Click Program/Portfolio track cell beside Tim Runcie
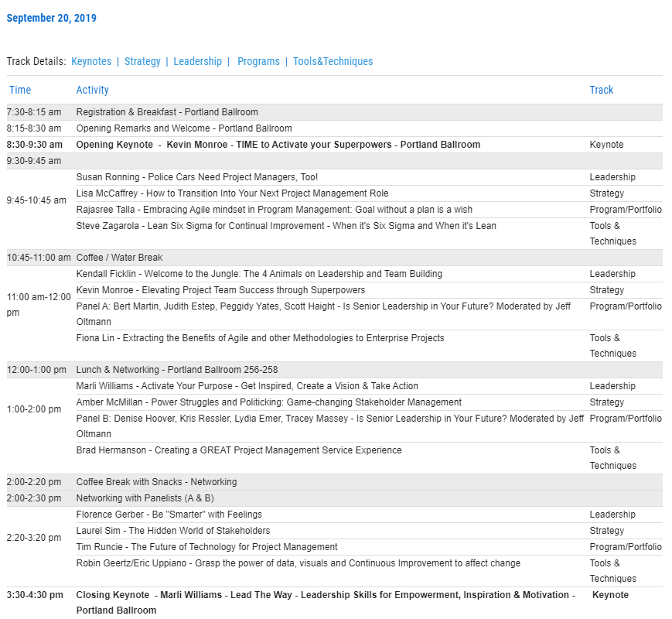 [x=626, y=547]
